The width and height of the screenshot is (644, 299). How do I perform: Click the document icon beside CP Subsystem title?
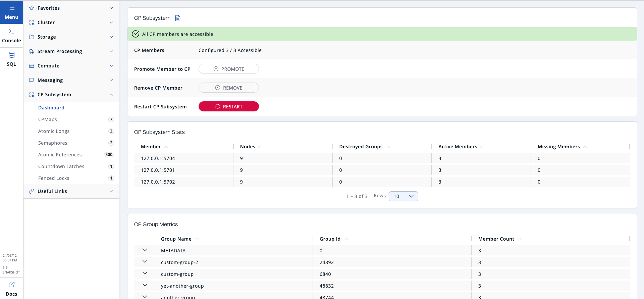[178, 18]
